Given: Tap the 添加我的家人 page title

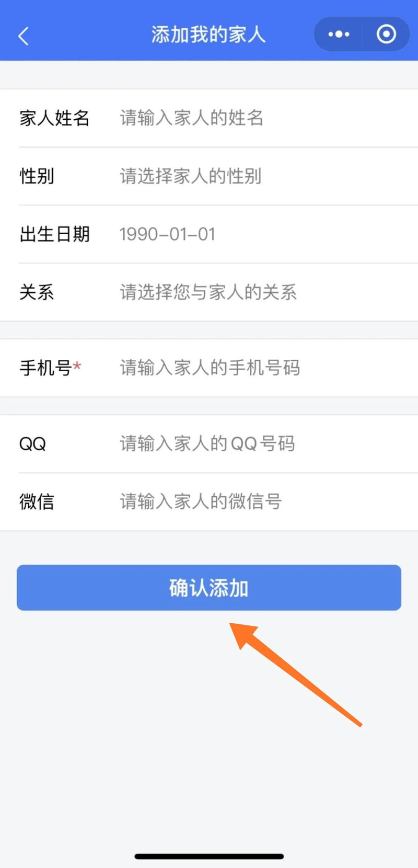Looking at the screenshot, I should point(208,35).
